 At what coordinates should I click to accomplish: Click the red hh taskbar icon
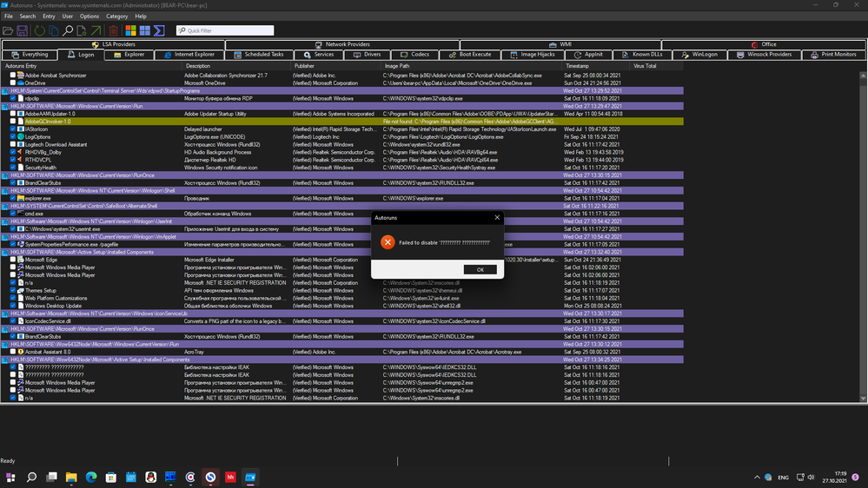pos(230,477)
